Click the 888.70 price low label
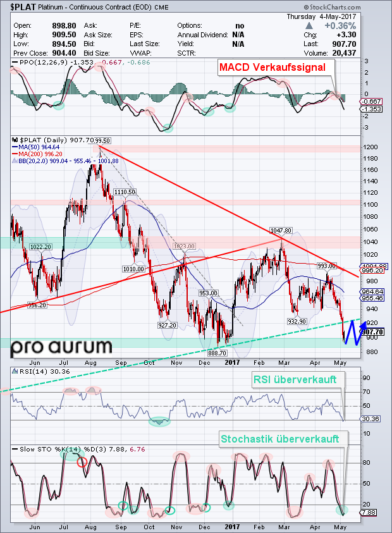Viewport: 392px width, 533px height. 217,353
